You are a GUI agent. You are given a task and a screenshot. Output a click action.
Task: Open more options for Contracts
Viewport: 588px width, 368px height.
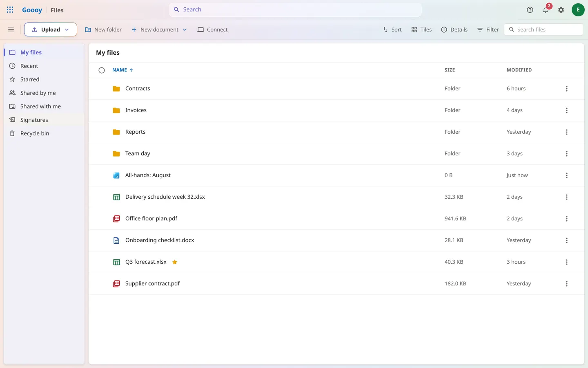click(566, 89)
